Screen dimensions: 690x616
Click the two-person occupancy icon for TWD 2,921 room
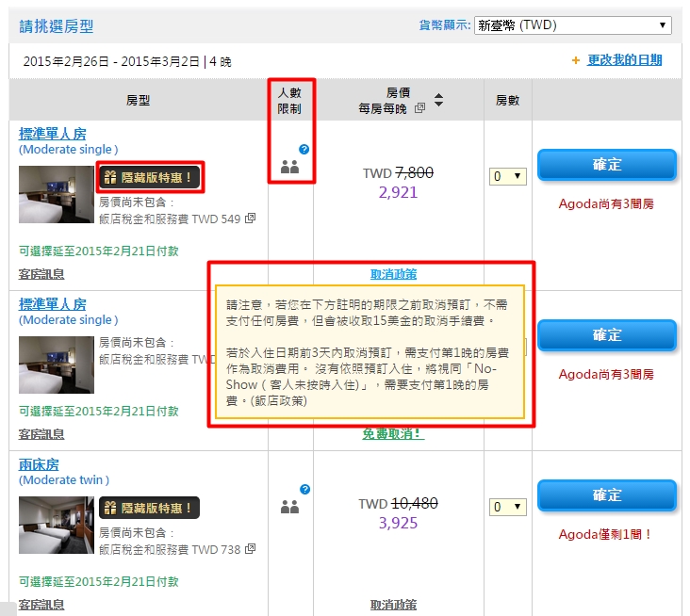point(289,167)
